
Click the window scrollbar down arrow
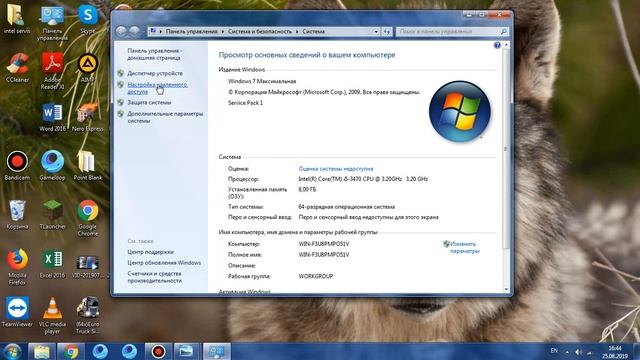pyautogui.click(x=507, y=289)
